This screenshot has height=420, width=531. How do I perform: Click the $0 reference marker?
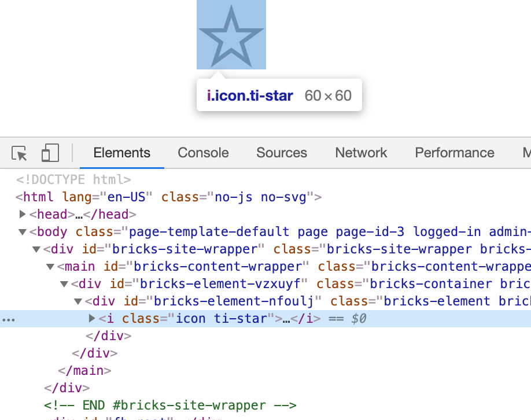(x=359, y=318)
